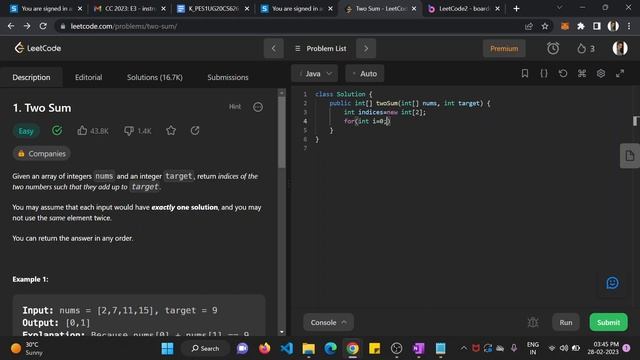Open the Problem List
The image size is (640, 360).
tap(320, 49)
